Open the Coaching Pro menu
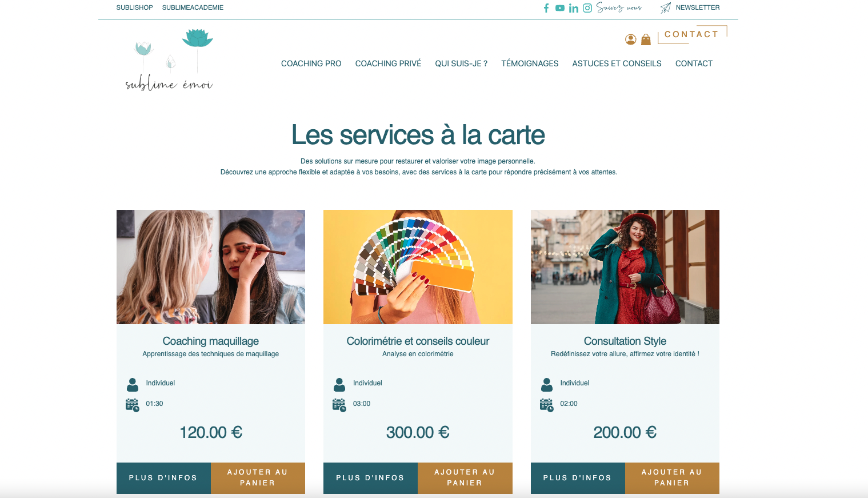 click(311, 63)
